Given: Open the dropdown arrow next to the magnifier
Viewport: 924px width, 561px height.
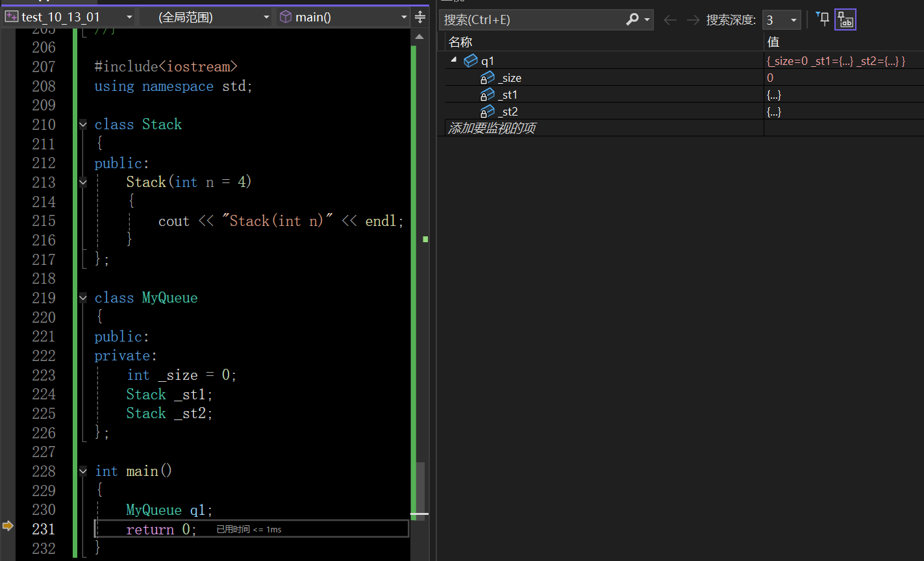Looking at the screenshot, I should (x=647, y=20).
